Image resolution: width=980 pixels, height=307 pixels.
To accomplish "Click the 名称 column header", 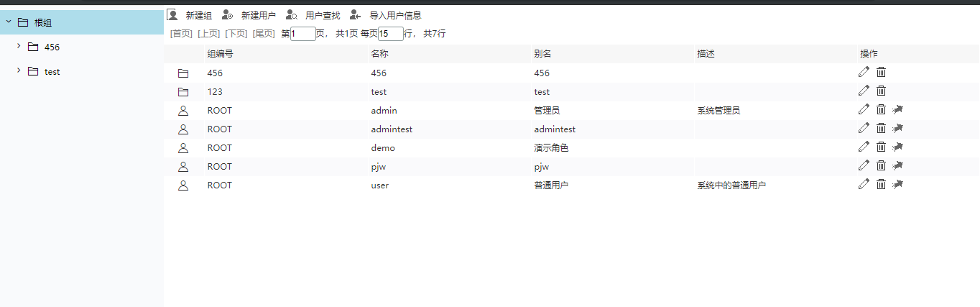I will (x=380, y=54).
